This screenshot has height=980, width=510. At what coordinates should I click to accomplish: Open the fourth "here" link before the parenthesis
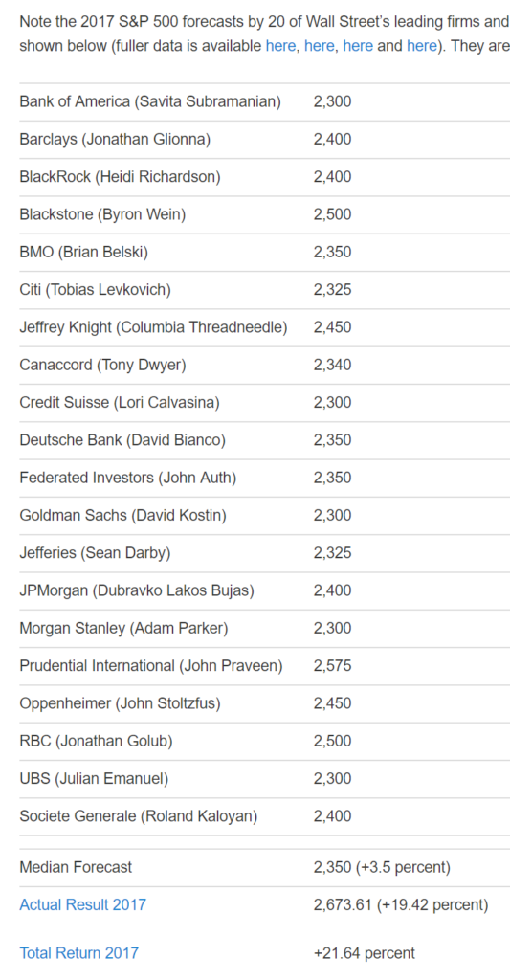[x=422, y=46]
